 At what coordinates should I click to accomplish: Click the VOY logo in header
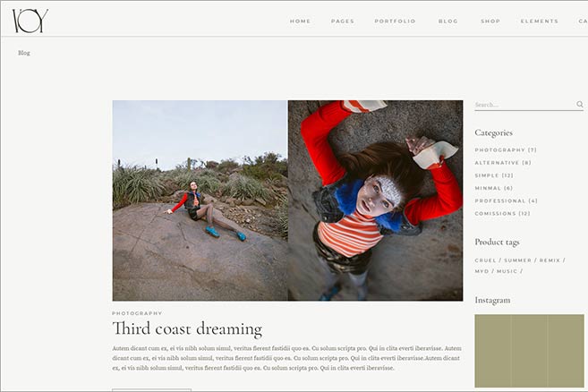pos(30,21)
